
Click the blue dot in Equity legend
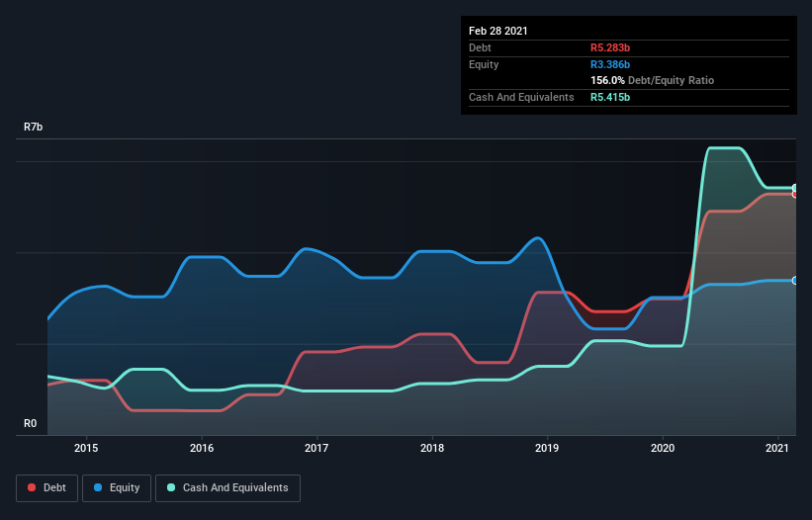pos(98,487)
